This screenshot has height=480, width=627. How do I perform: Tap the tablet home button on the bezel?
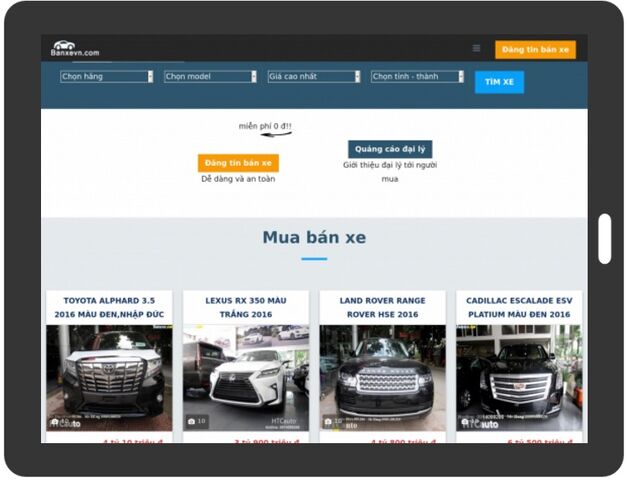tap(605, 239)
